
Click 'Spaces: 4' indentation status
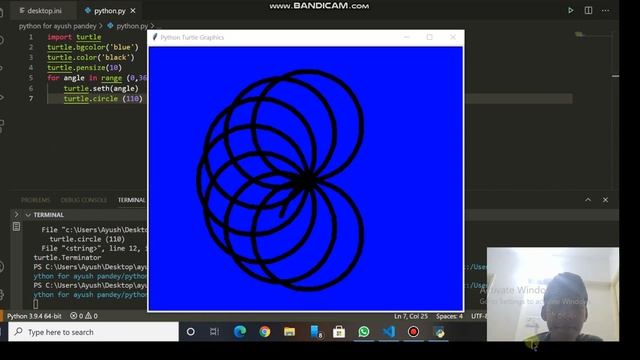[449, 316]
